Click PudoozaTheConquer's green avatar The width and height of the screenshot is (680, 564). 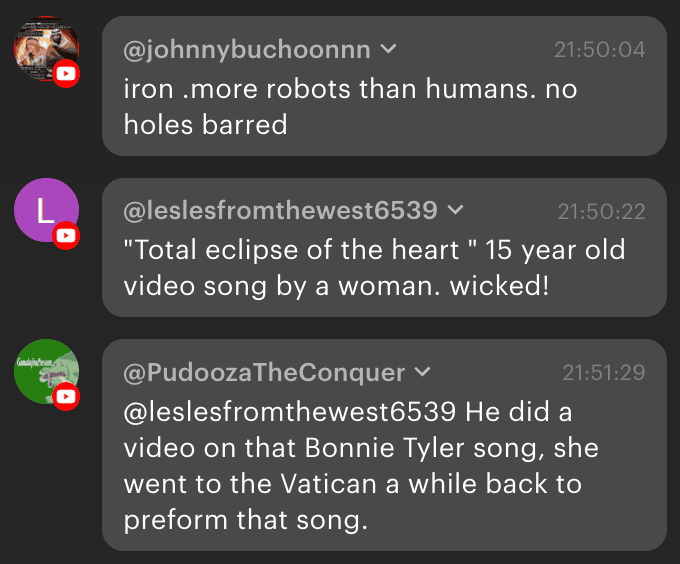pos(44,371)
